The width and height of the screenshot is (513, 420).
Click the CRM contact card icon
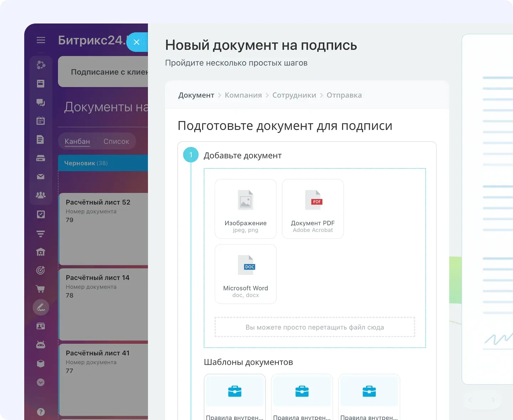pyautogui.click(x=41, y=326)
